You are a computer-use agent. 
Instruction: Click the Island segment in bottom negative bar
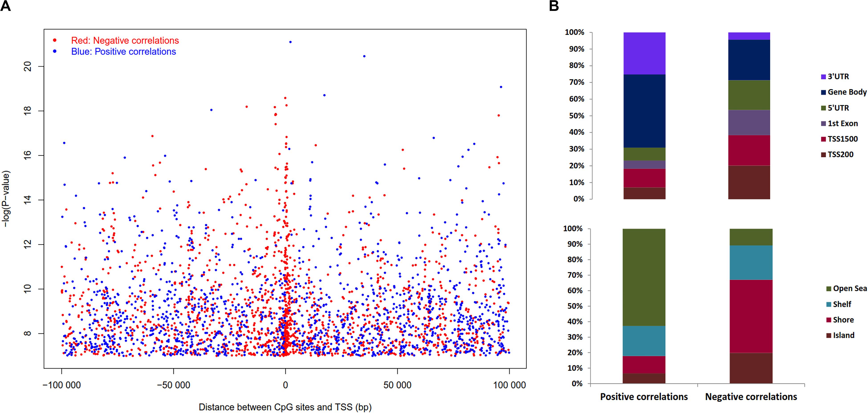click(751, 368)
